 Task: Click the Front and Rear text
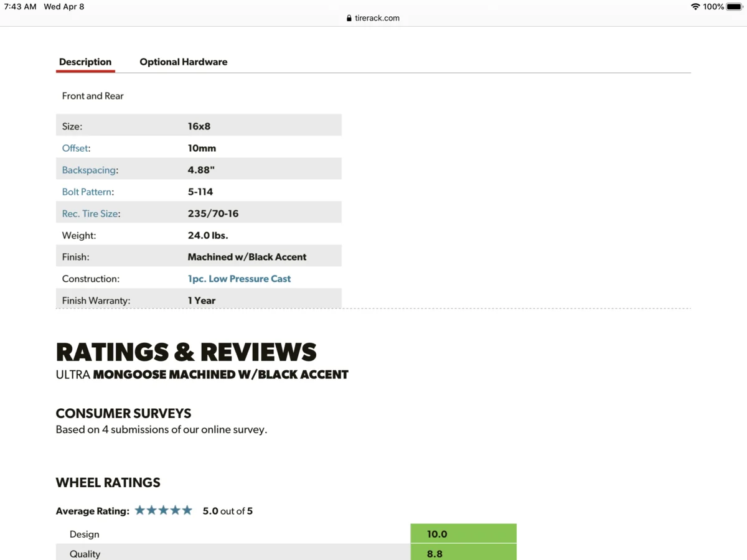pos(93,96)
